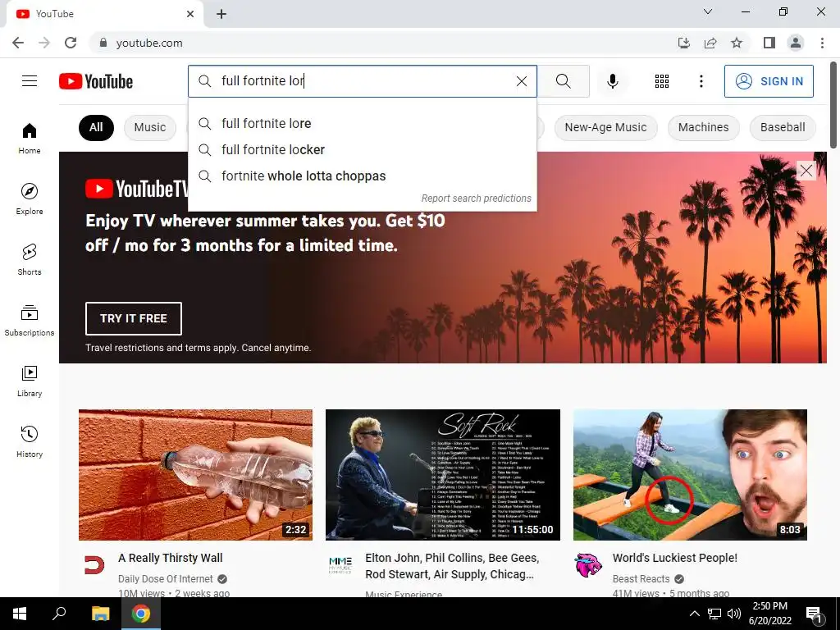
Task: Open the Chrome profile avatar
Action: pyautogui.click(x=796, y=43)
